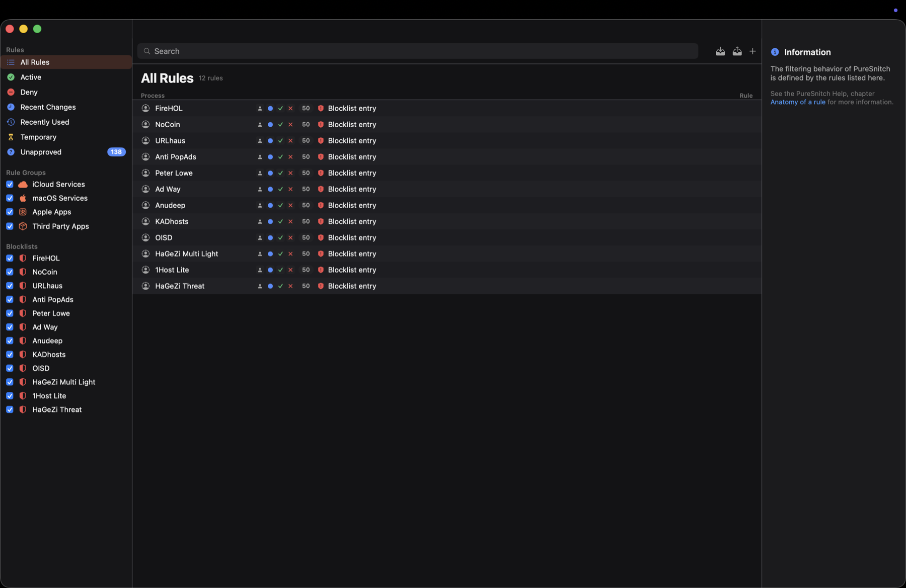Click the Information panel info icon
Image resolution: width=906 pixels, height=588 pixels.
click(x=775, y=52)
